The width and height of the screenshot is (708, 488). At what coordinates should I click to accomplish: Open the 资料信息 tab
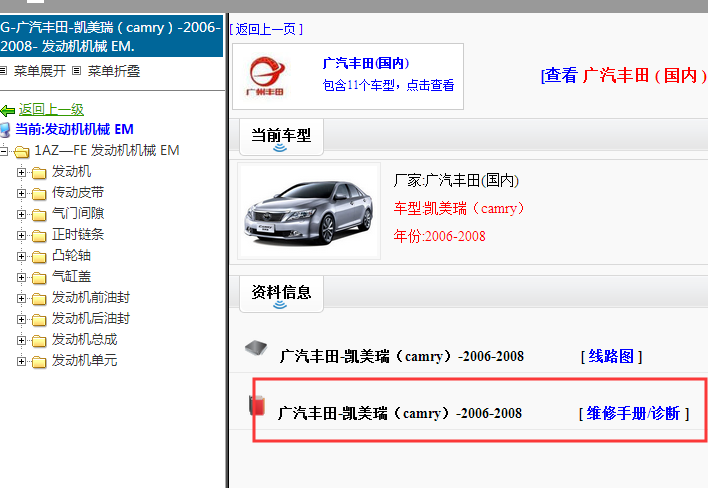(281, 293)
